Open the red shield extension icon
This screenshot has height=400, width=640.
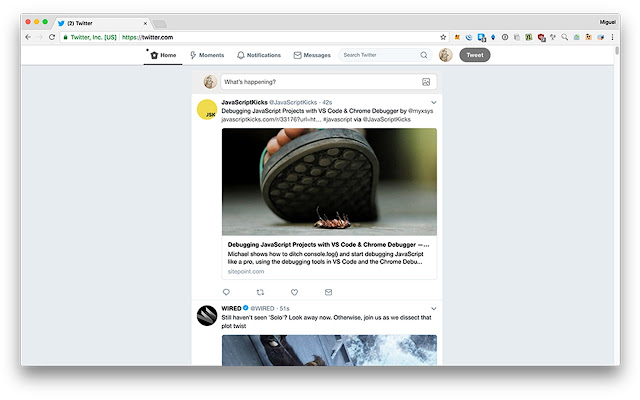[541, 38]
